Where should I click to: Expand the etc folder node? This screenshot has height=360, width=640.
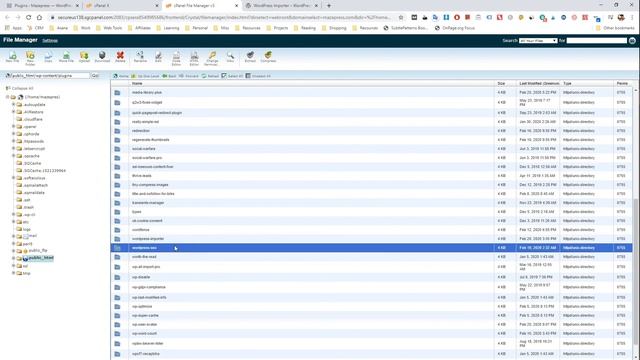click(13, 222)
